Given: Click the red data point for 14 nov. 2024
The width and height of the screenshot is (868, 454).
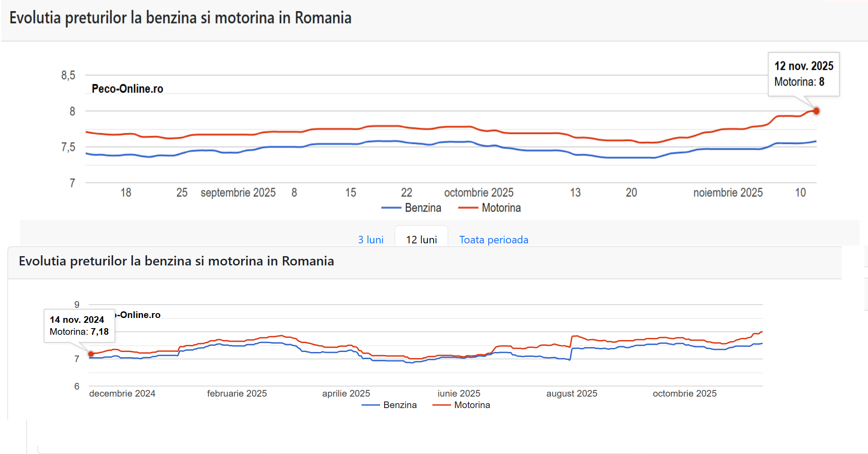Looking at the screenshot, I should 91,354.
